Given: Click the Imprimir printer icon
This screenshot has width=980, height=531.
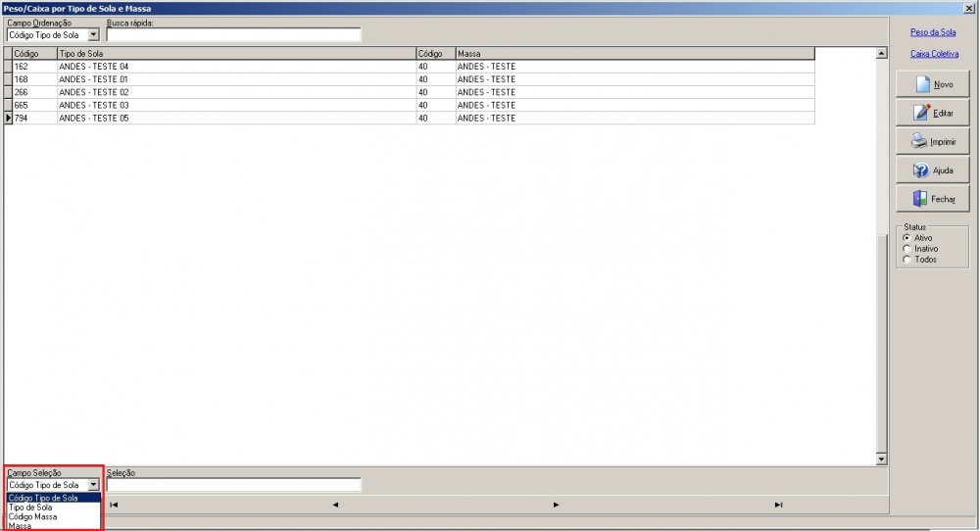Looking at the screenshot, I should (x=919, y=141).
